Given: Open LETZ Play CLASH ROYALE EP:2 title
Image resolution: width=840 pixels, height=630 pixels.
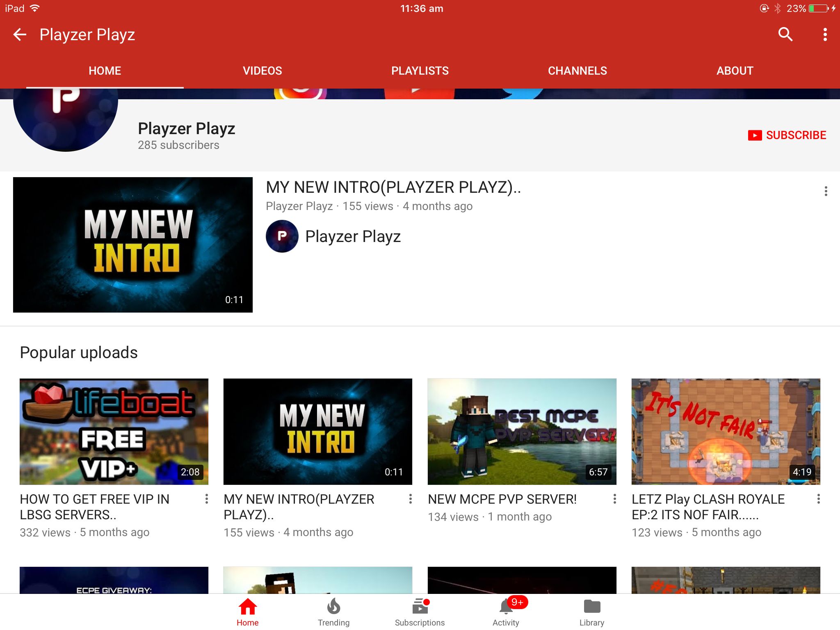Looking at the screenshot, I should click(708, 507).
